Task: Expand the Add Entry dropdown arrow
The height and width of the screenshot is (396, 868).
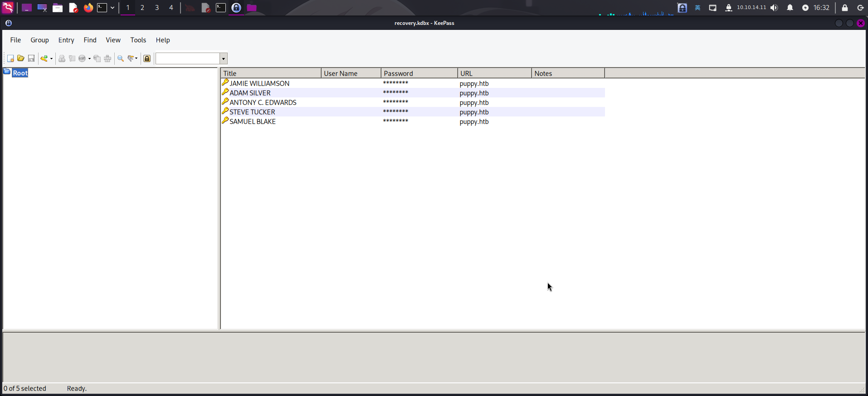Action: (51, 58)
